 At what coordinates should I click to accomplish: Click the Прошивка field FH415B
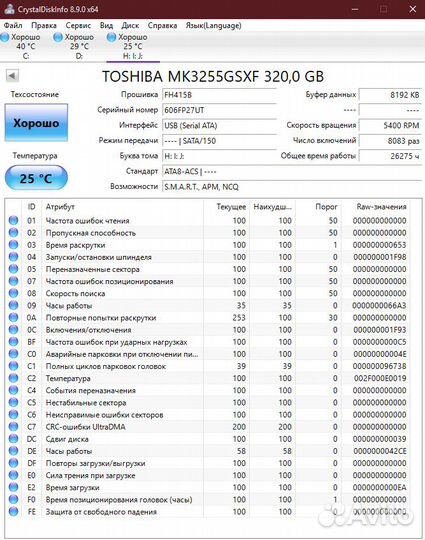[x=219, y=95]
